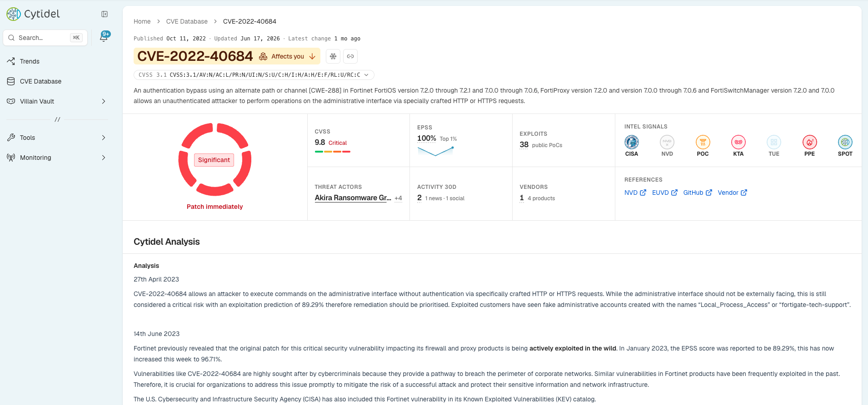Expand the Monitoring submenu chevron

click(x=104, y=158)
